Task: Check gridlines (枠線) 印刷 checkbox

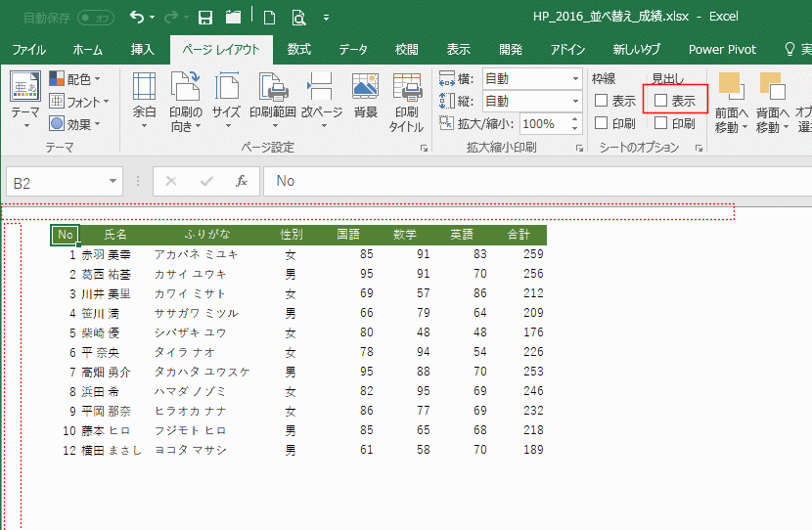Action: (x=601, y=123)
